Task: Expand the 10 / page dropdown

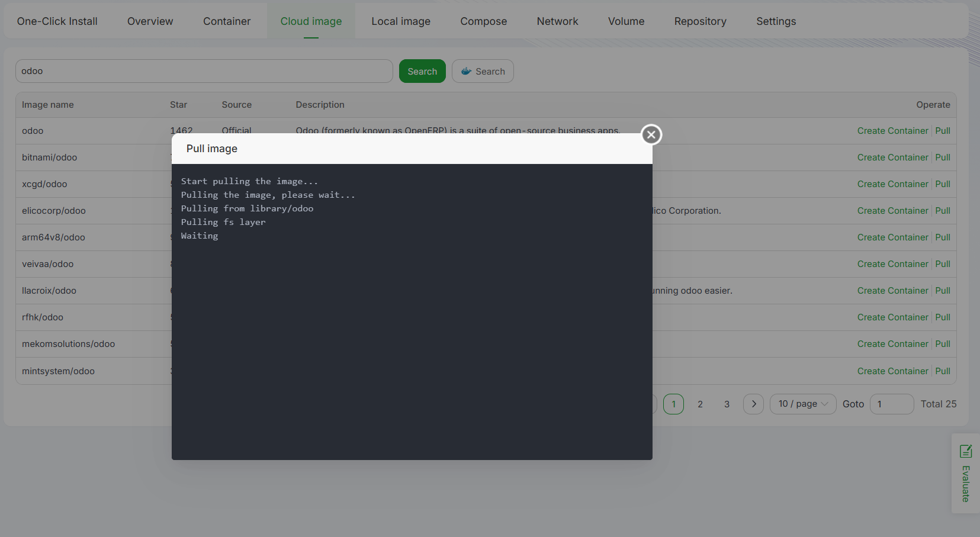Action: click(802, 404)
